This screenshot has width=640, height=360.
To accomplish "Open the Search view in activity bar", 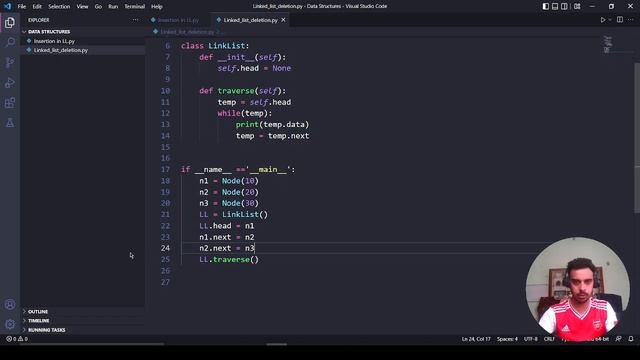I will (x=10, y=42).
